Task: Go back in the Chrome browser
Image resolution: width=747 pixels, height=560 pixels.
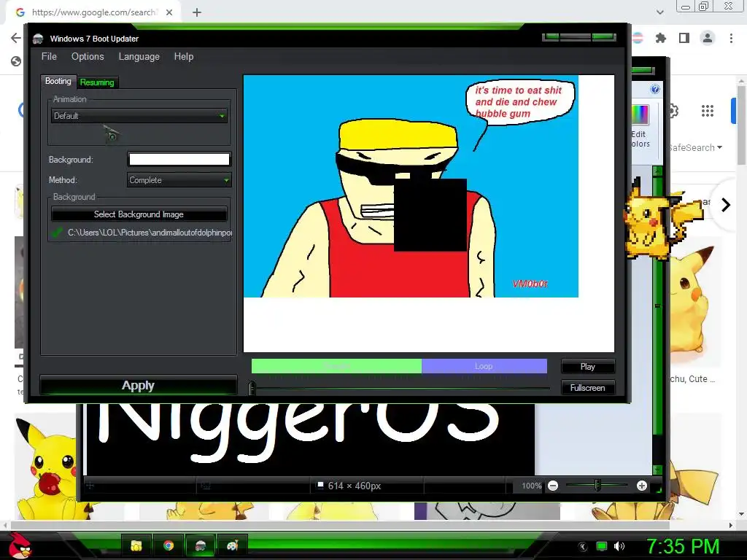Action: (x=16, y=38)
